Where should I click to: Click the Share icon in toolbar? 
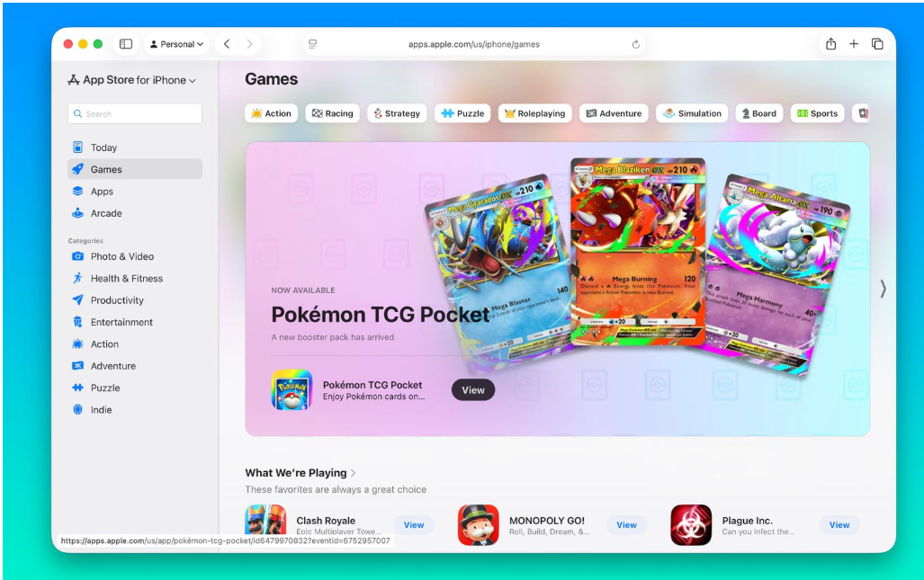point(830,44)
